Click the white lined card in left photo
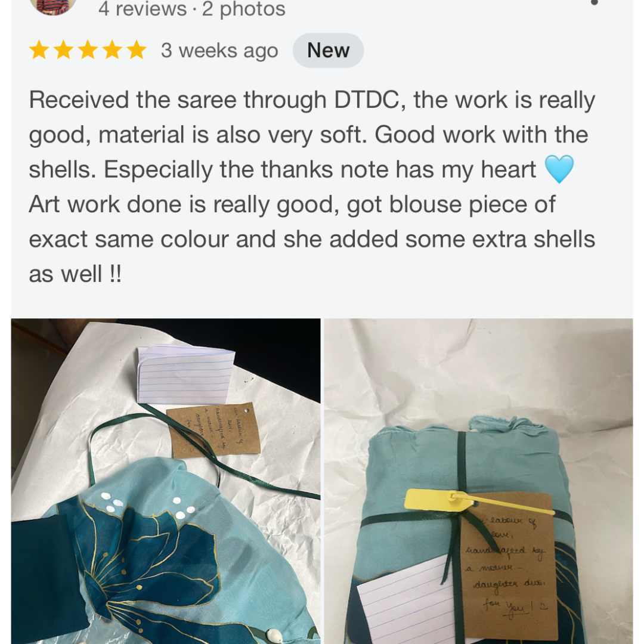The image size is (644, 644). 185,374
